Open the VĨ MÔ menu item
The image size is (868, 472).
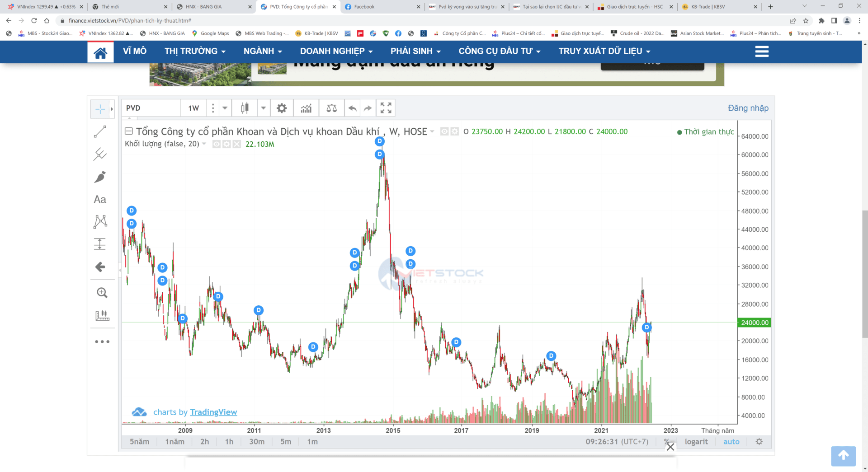tap(135, 51)
